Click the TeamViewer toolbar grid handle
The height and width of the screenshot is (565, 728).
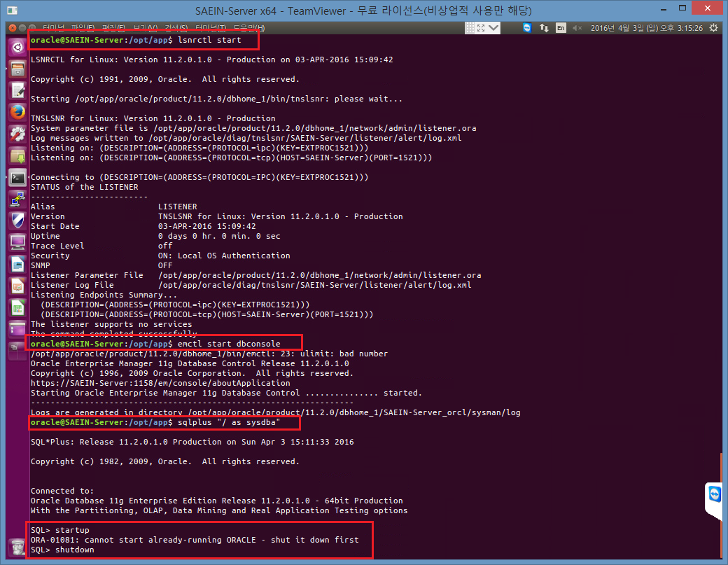point(470,28)
